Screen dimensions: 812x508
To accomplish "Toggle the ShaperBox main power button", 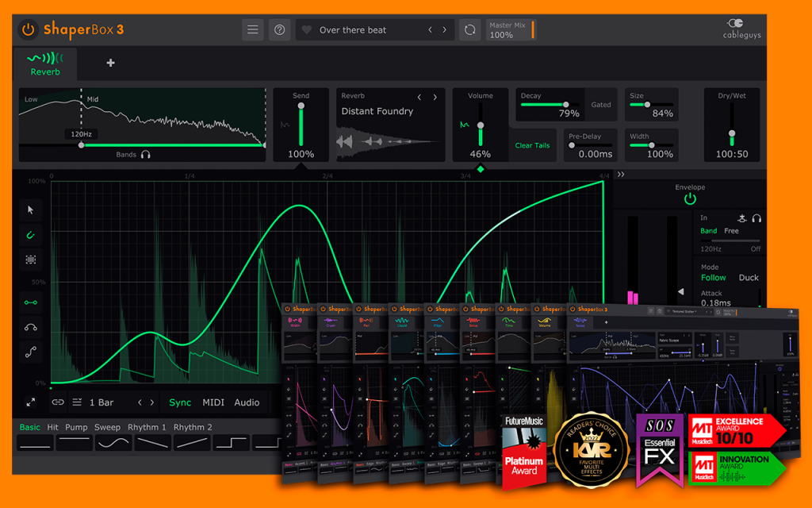I will point(28,29).
